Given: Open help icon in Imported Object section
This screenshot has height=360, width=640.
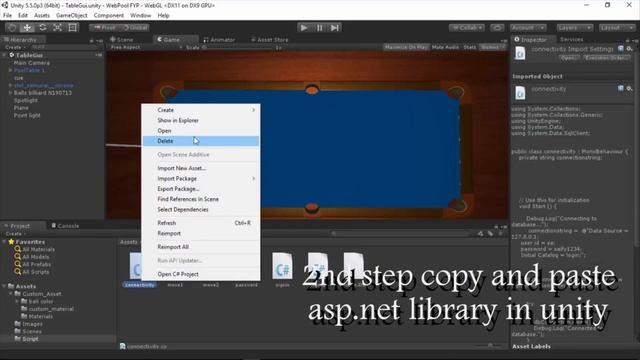Looking at the screenshot, I should 621,88.
